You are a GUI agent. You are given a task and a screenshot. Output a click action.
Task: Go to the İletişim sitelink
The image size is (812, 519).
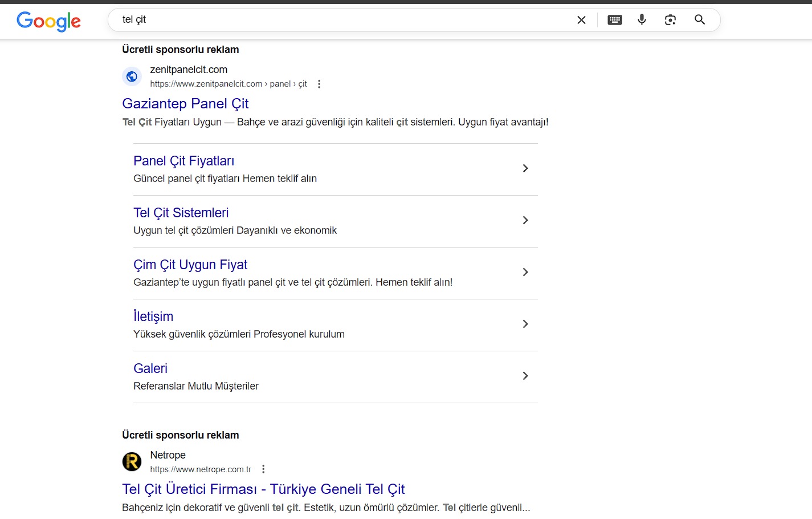[x=153, y=317]
